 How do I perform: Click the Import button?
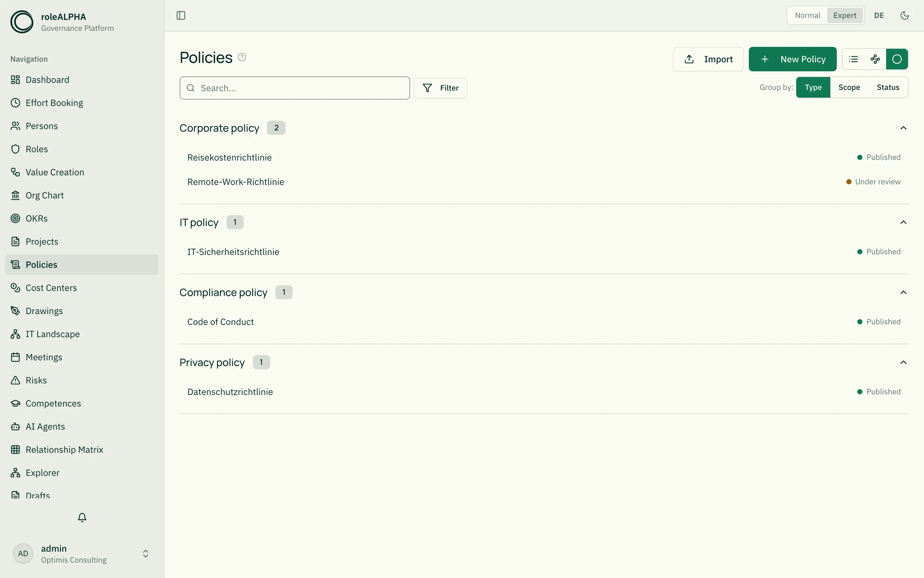708,59
